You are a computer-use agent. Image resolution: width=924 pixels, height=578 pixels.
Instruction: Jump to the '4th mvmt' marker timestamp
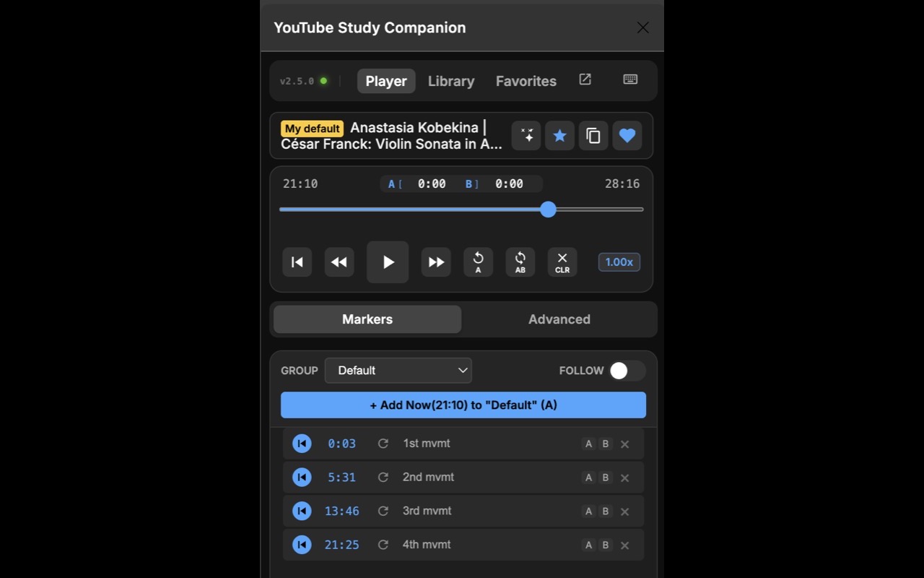click(341, 544)
